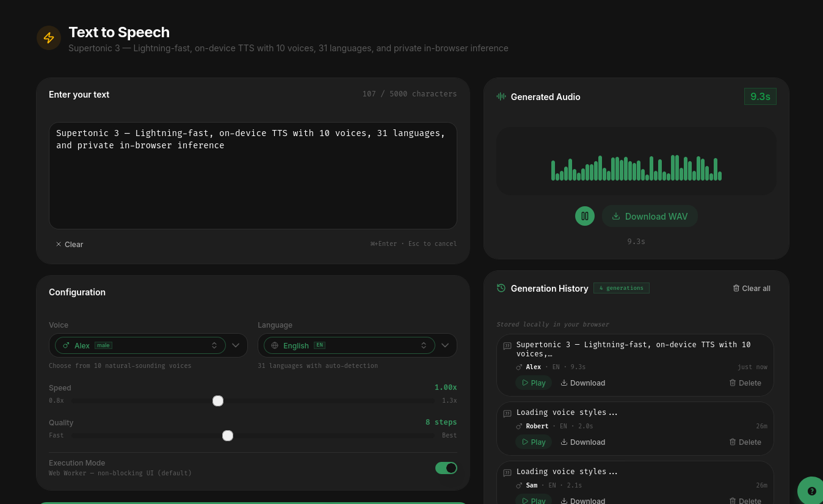
Task: Click "Choose from 10 natural-sounding voices" hint
Action: click(x=120, y=366)
